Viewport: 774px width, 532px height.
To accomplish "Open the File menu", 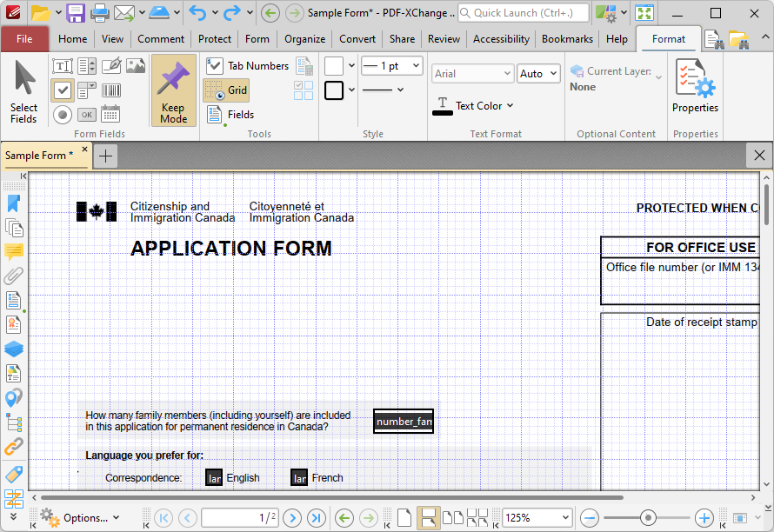I will 24,39.
